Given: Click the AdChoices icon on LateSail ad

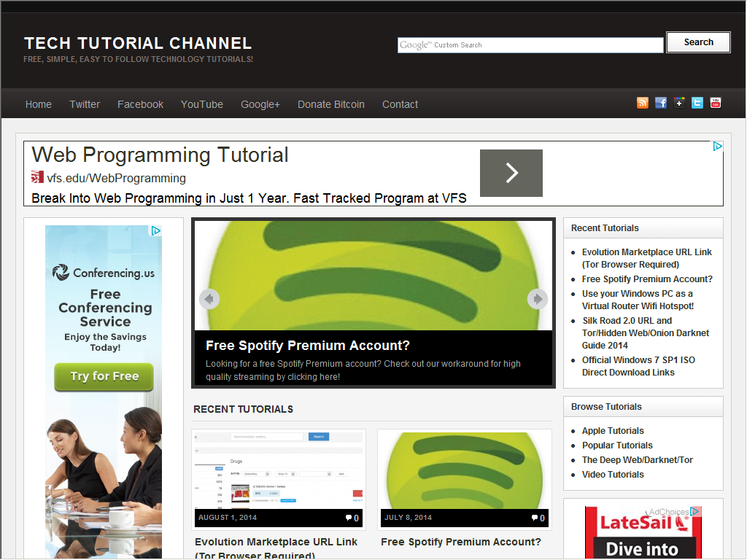Looking at the screenshot, I should click(x=695, y=511).
